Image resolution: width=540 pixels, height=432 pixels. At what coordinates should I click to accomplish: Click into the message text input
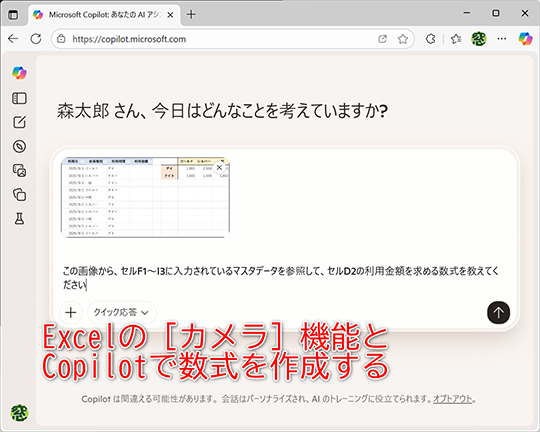[281, 278]
